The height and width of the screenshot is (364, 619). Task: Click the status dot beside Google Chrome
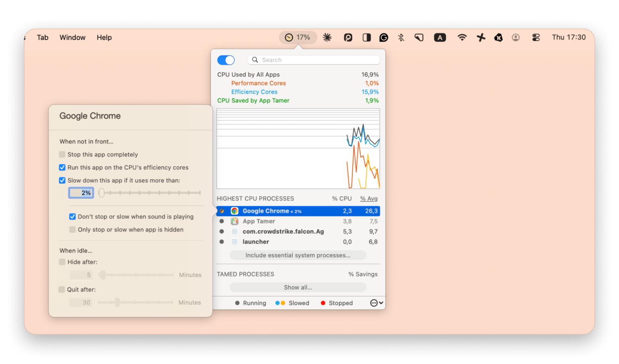coord(222,211)
